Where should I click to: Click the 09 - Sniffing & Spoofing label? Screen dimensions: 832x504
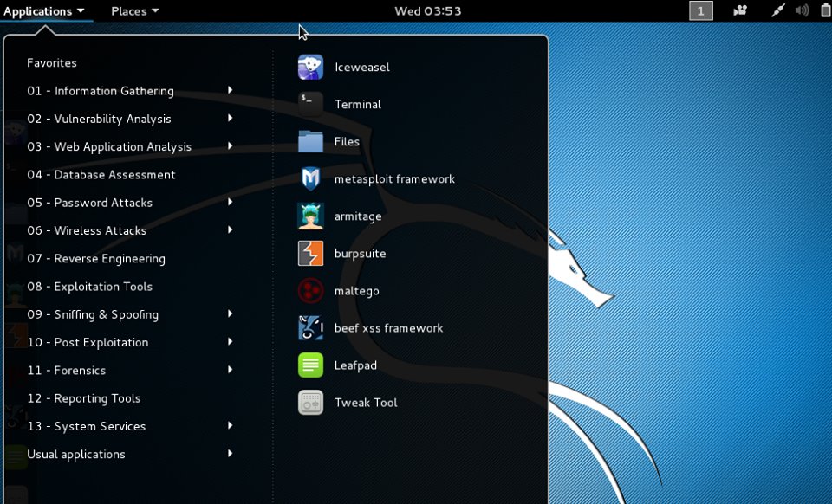(x=93, y=315)
